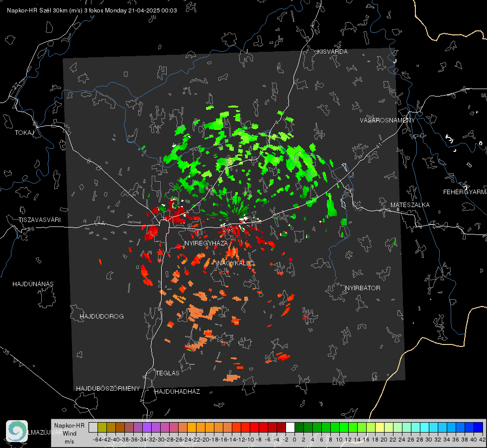Viewport: 487px width, 448px height.
Task: Pick the deep blue rightmost legend swatch
Action: coord(479,427)
